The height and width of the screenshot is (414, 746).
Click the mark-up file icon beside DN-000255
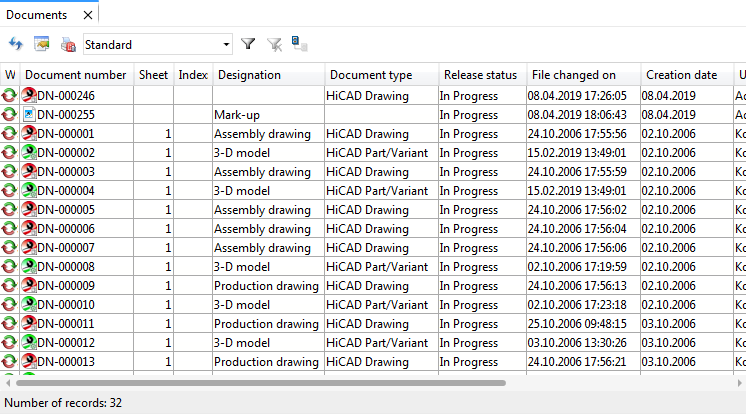tap(29, 115)
